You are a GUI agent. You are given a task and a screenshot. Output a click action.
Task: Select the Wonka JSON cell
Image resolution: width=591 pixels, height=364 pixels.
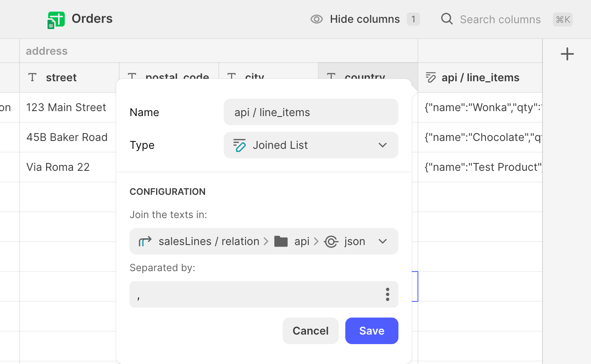(x=480, y=107)
